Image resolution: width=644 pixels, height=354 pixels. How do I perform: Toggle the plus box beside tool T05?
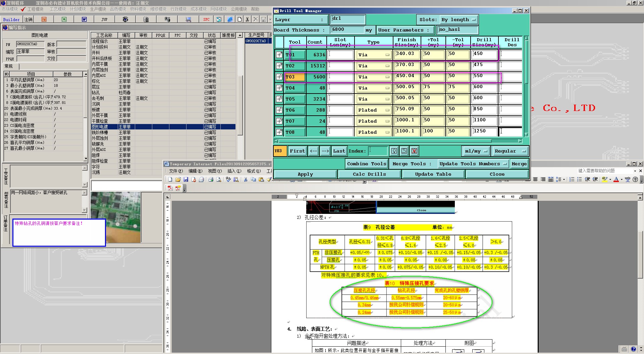[279, 99]
